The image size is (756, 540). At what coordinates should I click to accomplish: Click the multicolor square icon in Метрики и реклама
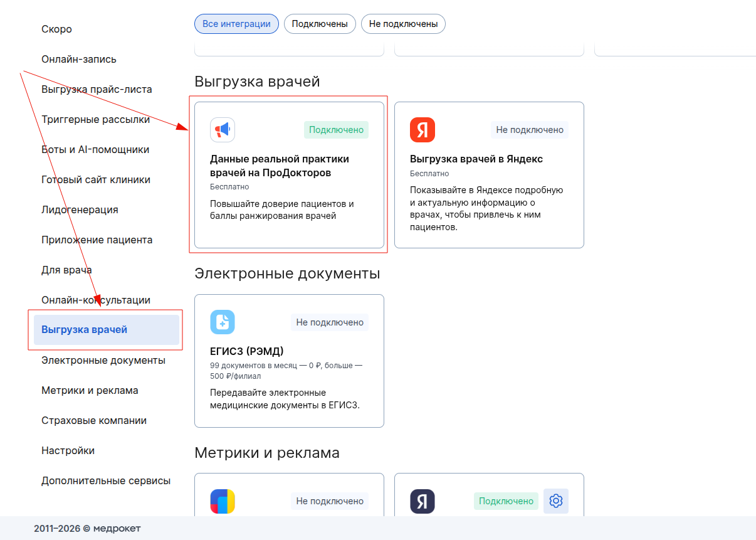(223, 501)
